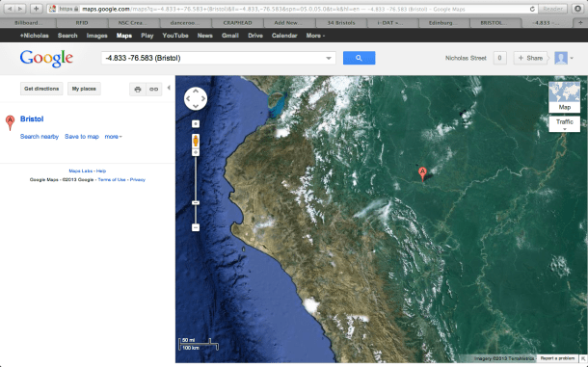Image resolution: width=588 pixels, height=367 pixels.
Task: Open the Bristol result link
Action: [32, 118]
